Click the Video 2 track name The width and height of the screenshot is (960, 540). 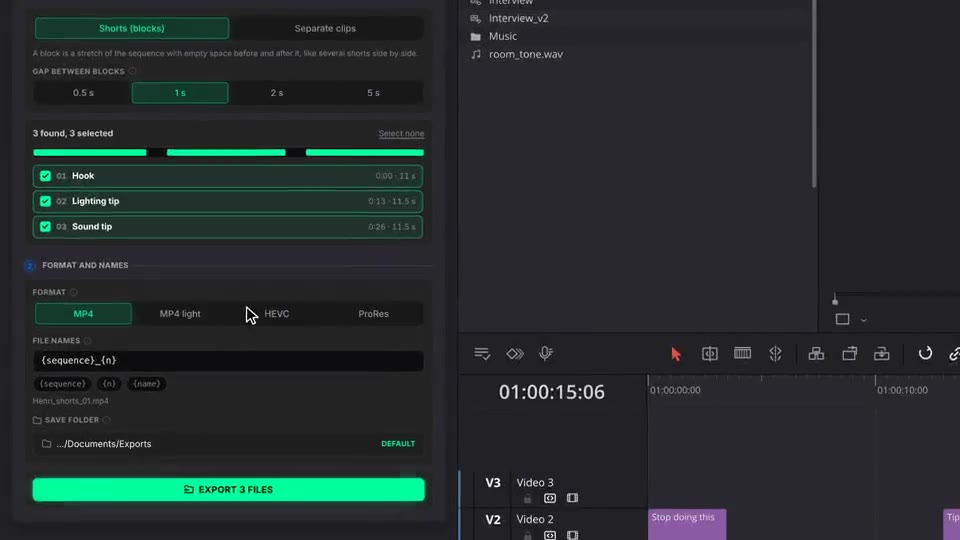[x=534, y=519]
